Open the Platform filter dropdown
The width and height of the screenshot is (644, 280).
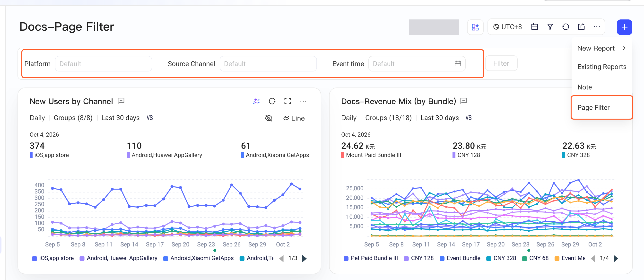click(x=103, y=64)
